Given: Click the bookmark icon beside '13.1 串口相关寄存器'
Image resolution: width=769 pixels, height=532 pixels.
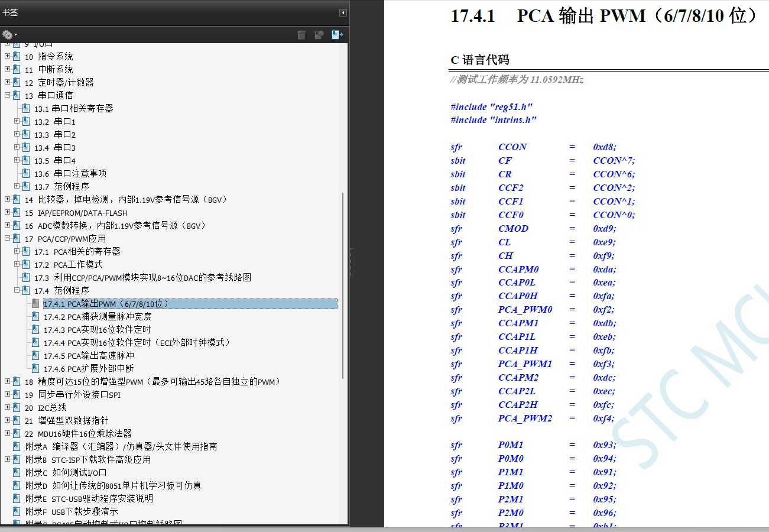Looking at the screenshot, I should pyautogui.click(x=26, y=108).
